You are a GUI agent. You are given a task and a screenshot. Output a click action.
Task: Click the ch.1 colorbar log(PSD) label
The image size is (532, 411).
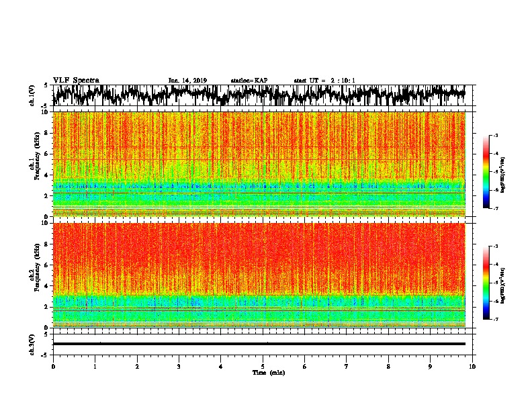click(x=503, y=175)
